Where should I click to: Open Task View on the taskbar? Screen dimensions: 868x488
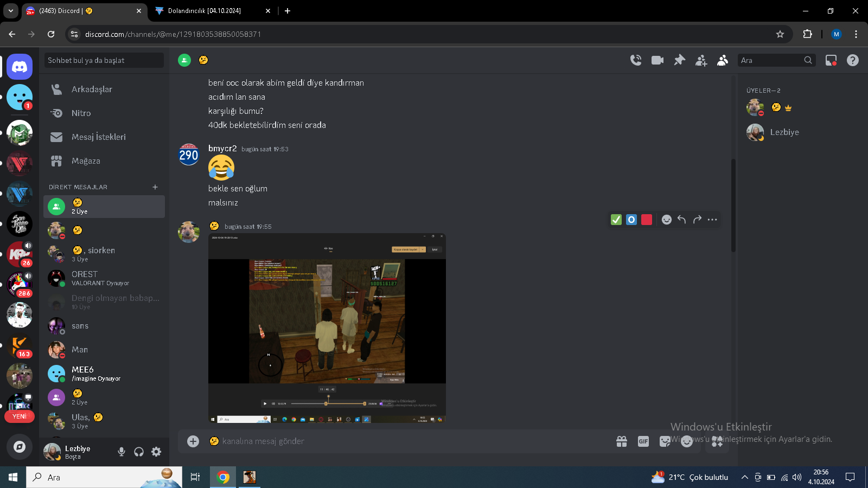tap(195, 477)
